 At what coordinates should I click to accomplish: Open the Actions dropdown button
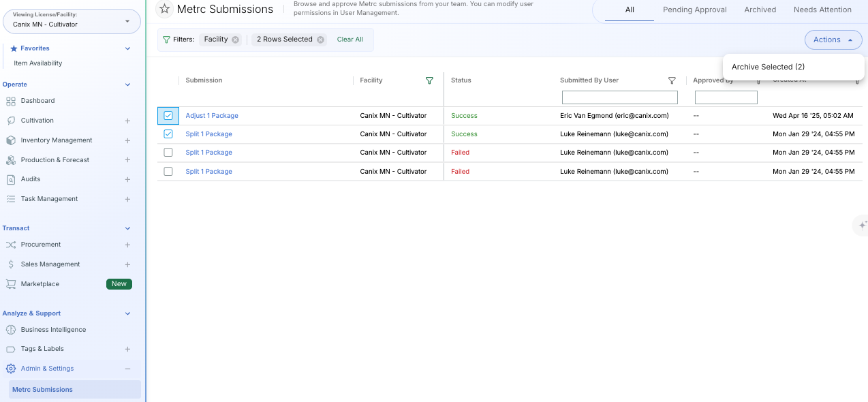(x=833, y=40)
